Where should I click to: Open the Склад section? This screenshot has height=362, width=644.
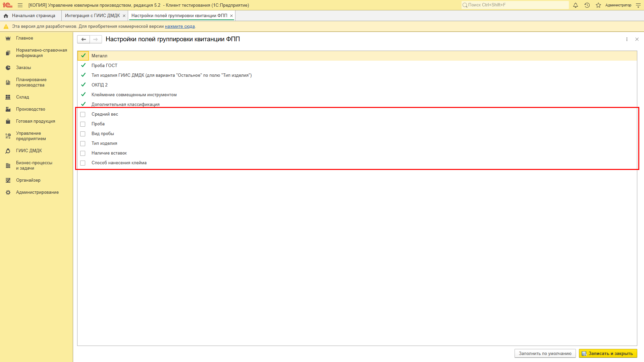click(x=22, y=97)
